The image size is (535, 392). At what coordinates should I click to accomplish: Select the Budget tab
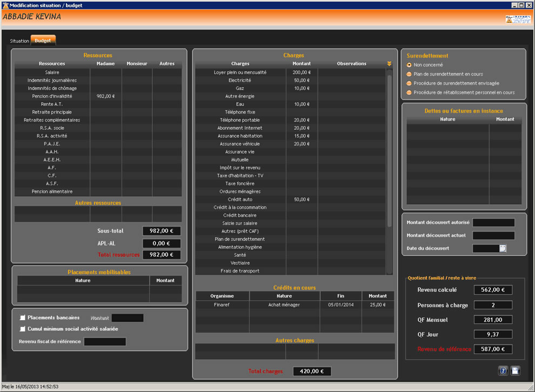(43, 41)
